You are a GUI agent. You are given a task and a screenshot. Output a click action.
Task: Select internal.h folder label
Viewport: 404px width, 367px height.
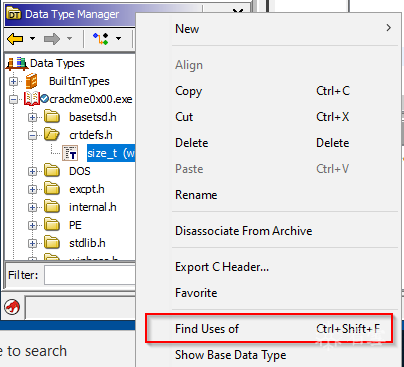click(x=93, y=207)
